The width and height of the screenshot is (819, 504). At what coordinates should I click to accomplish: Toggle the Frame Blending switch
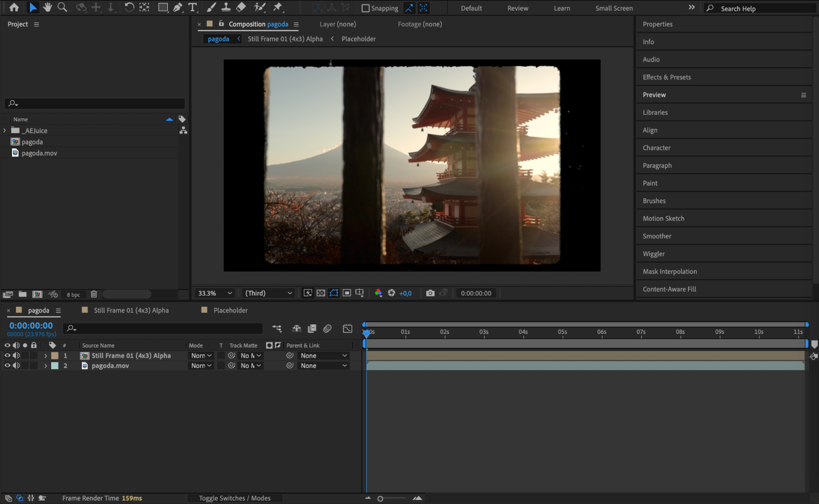click(x=312, y=329)
